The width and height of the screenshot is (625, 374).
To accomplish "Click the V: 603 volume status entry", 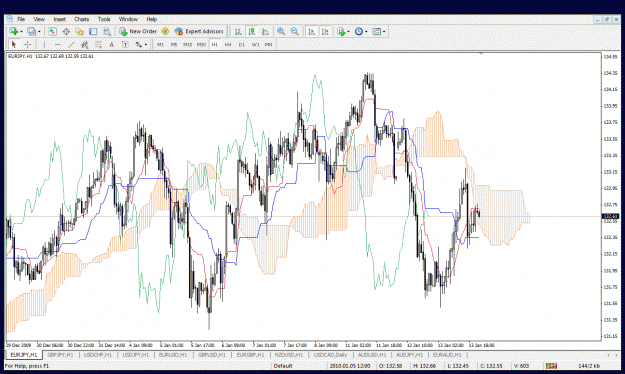I will [x=521, y=366].
